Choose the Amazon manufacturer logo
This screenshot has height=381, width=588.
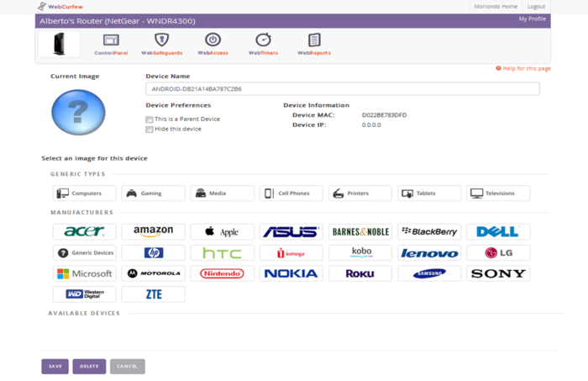pyautogui.click(x=153, y=231)
